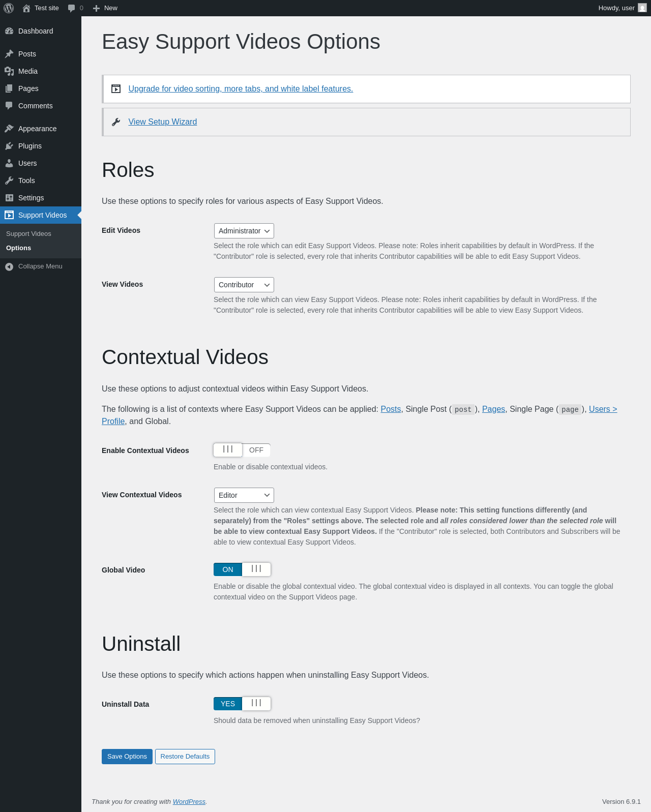This screenshot has height=812, width=651.
Task: Click the post code tag
Action: pos(463,409)
